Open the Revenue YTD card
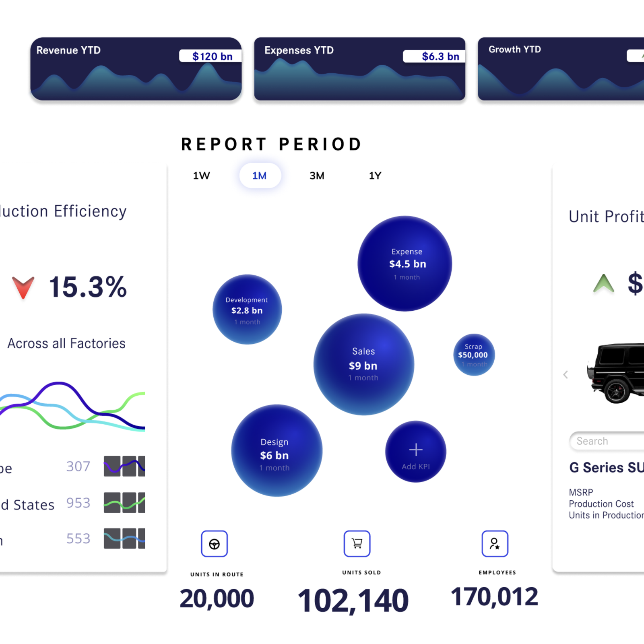This screenshot has width=644, height=644. (x=136, y=69)
